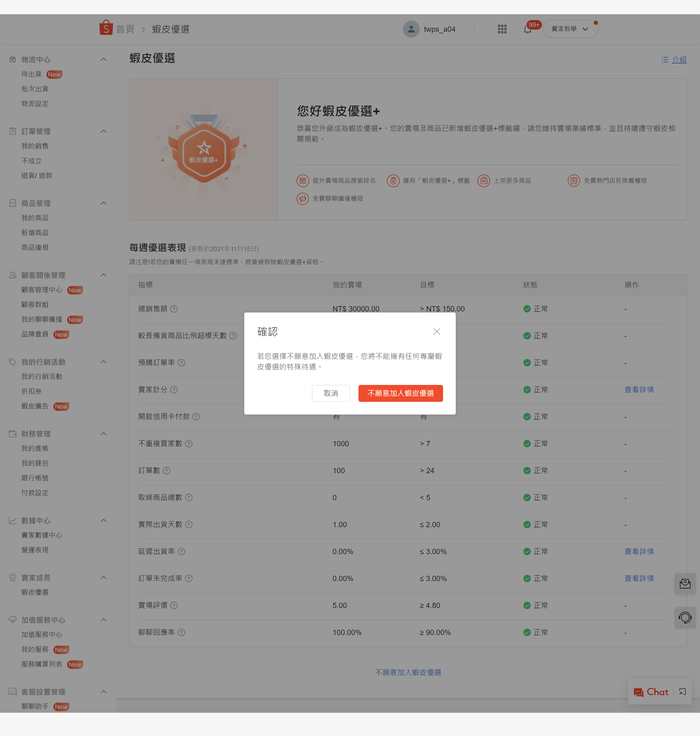Open the 賣家教學 dropdown
Viewport: 700px width, 736px height.
(x=569, y=29)
